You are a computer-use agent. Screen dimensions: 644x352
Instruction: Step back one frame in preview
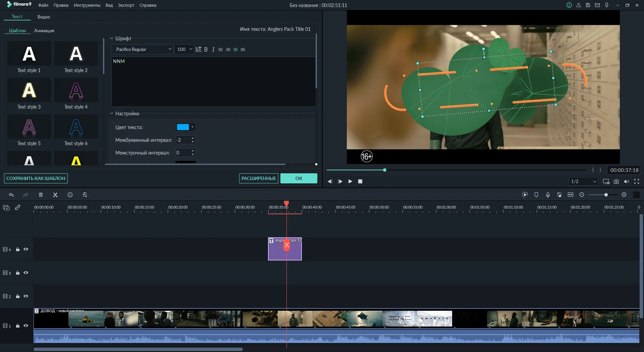pyautogui.click(x=330, y=181)
